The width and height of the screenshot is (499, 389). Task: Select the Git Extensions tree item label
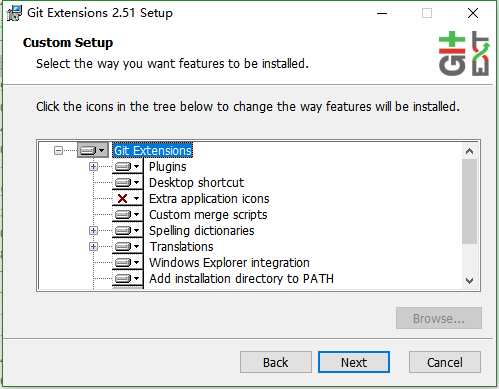(x=153, y=151)
